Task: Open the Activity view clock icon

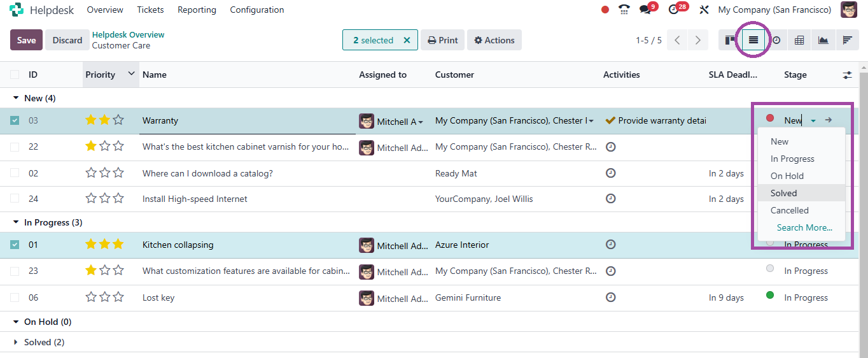Action: (x=776, y=40)
